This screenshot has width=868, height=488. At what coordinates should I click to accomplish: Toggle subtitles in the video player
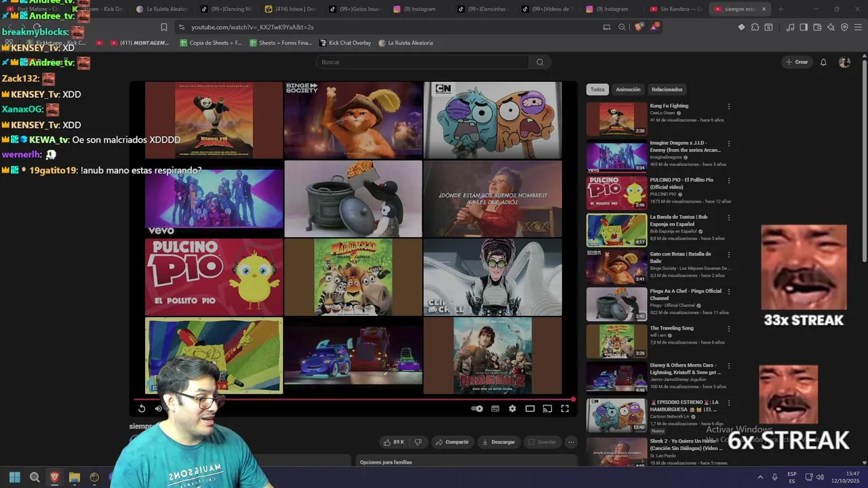coord(495,409)
